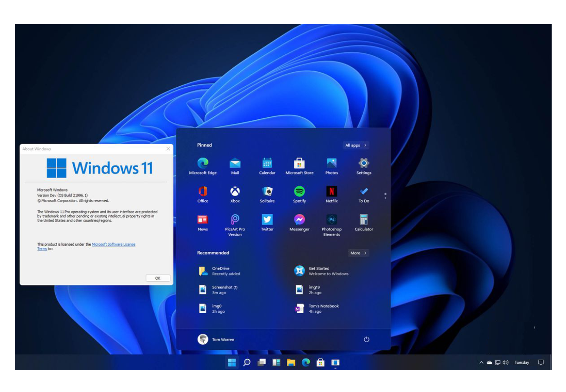This screenshot has width=566, height=392.
Task: Open Widgets from the taskbar
Action: (276, 362)
